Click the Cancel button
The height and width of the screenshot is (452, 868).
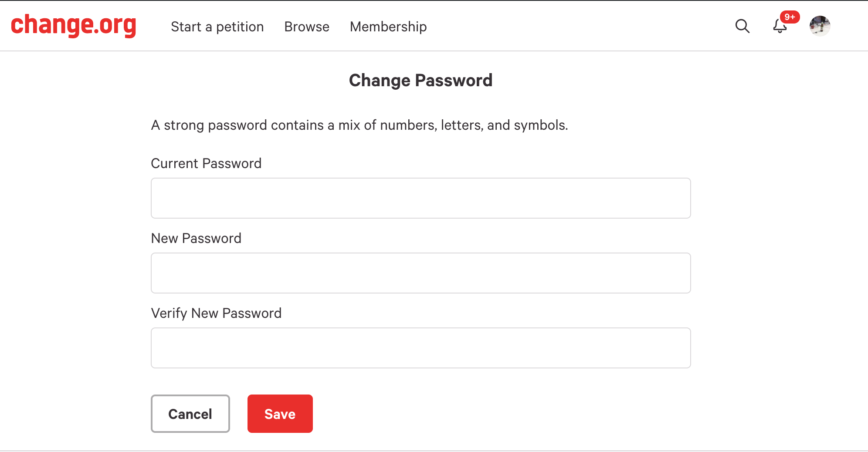click(x=190, y=414)
